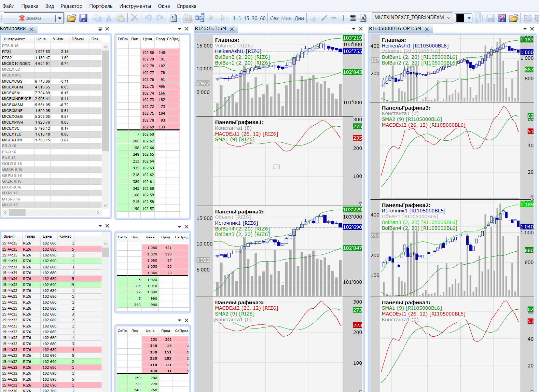539x392 pixels.
Task: Open the color picker dropdown arrow
Action: pos(469,18)
